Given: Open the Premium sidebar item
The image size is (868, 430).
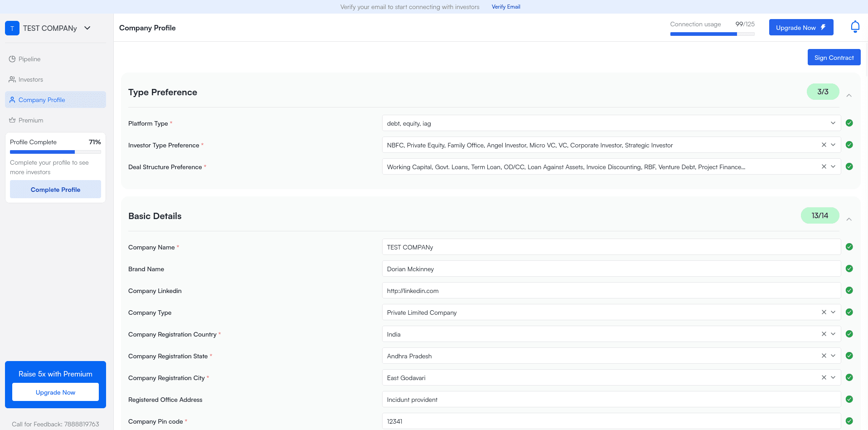Looking at the screenshot, I should [55, 120].
